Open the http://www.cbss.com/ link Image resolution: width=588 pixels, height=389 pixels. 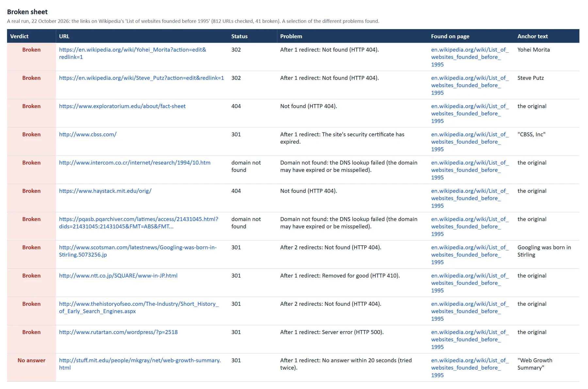pos(88,134)
